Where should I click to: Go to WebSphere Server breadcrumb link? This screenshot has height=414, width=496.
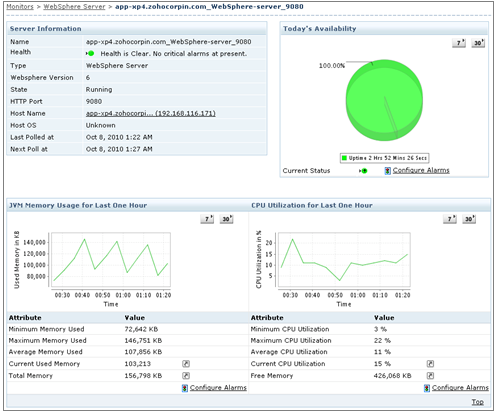coord(74,7)
